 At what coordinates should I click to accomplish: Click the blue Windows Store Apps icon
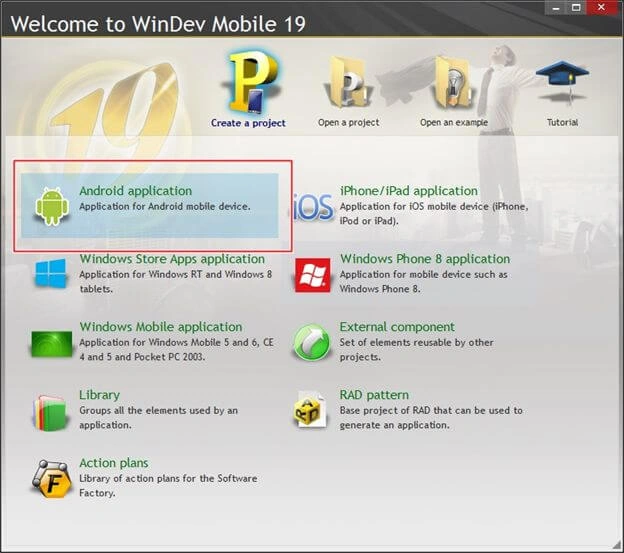51,273
